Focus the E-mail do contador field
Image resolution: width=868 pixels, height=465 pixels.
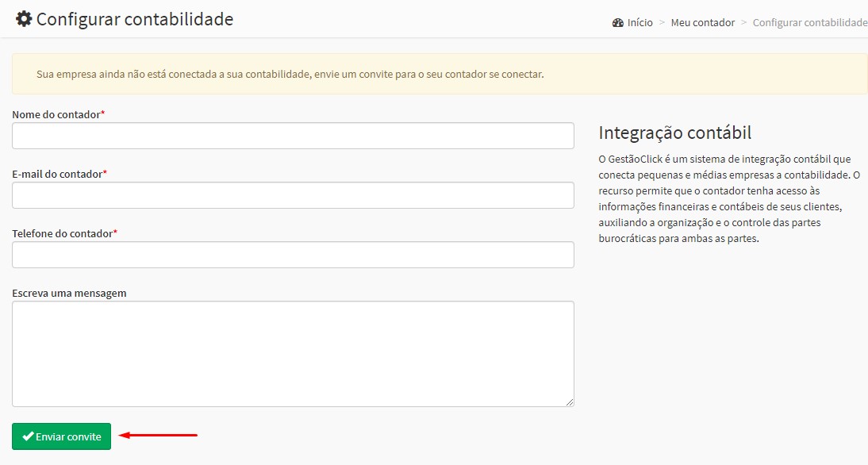pyautogui.click(x=293, y=195)
